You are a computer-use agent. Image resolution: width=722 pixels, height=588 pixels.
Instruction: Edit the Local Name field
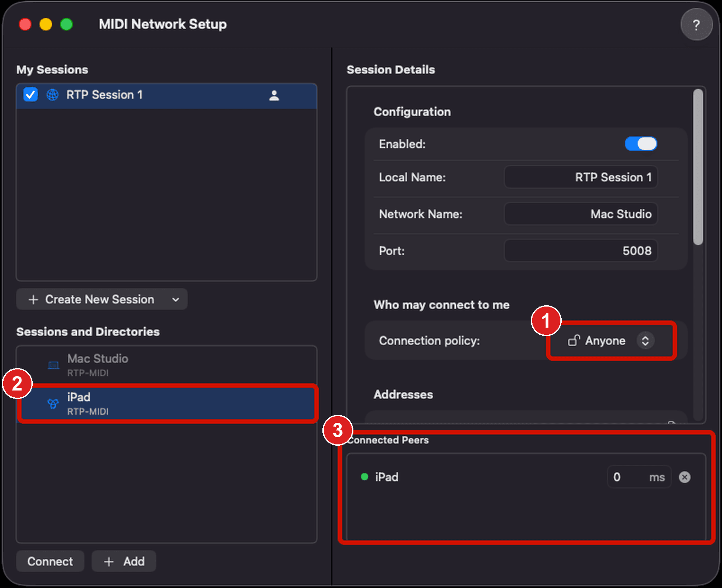581,177
